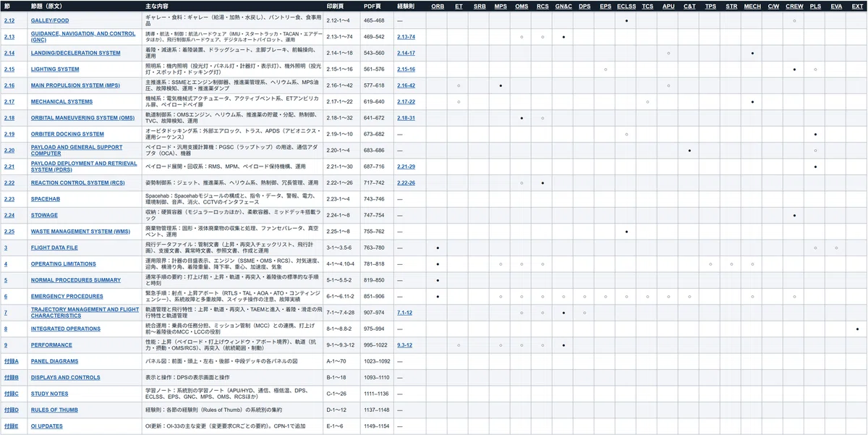Open the LIGHTING SYSTEM title link
The width and height of the screenshot is (868, 435).
[x=55, y=69]
